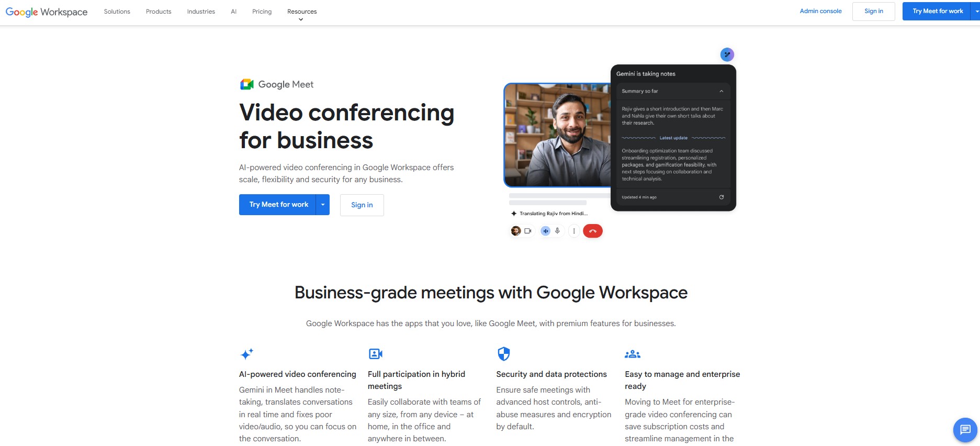980x446 pixels.
Task: Click the camera icon in meeting controls
Action: tap(528, 231)
